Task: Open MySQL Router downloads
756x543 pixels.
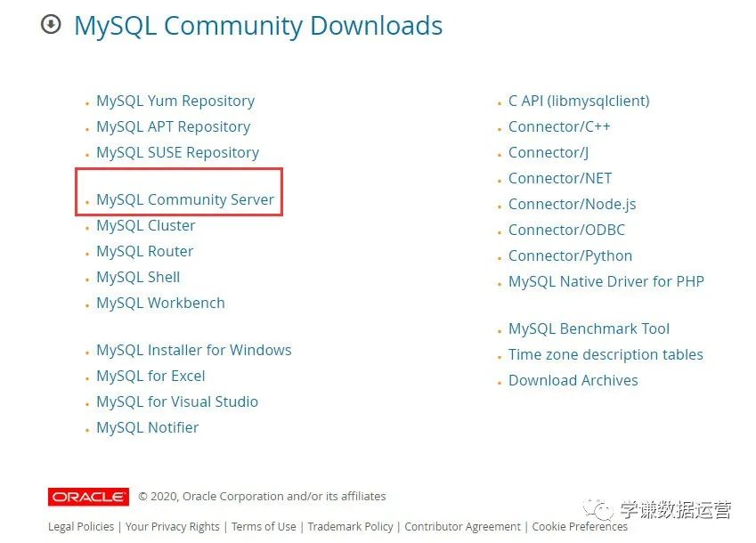Action: click(x=144, y=252)
